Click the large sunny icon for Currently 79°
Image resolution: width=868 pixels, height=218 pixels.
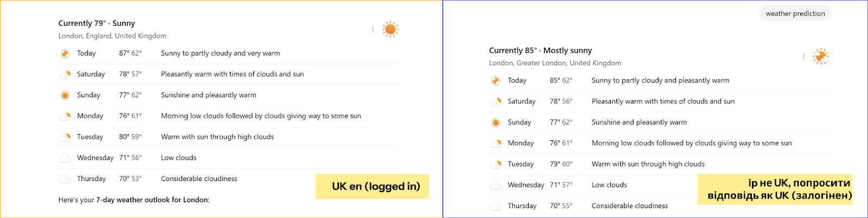390,29
